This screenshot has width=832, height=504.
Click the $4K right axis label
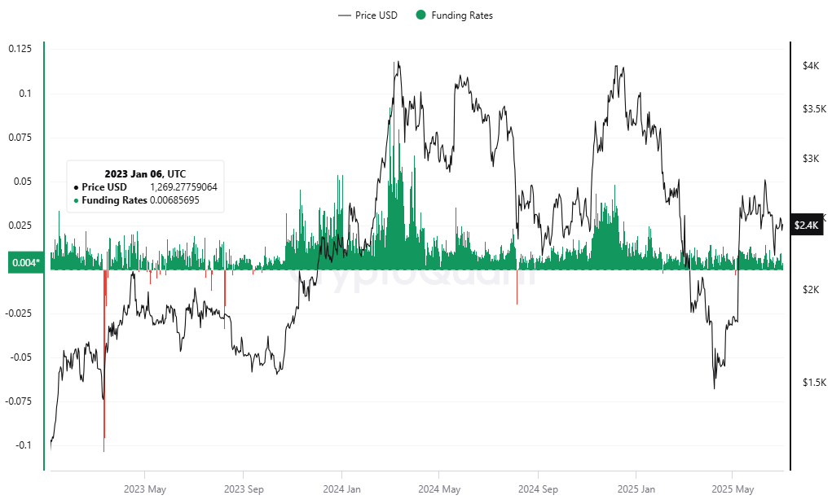coord(810,65)
